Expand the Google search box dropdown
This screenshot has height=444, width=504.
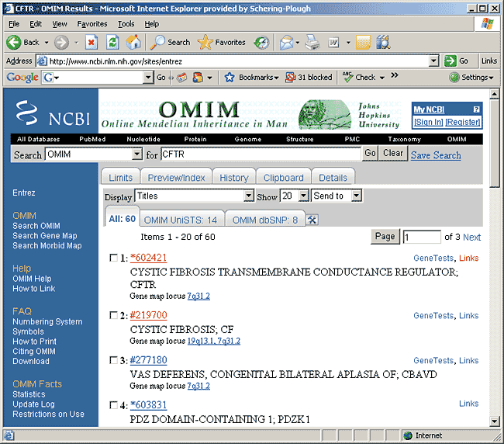pyautogui.click(x=148, y=77)
